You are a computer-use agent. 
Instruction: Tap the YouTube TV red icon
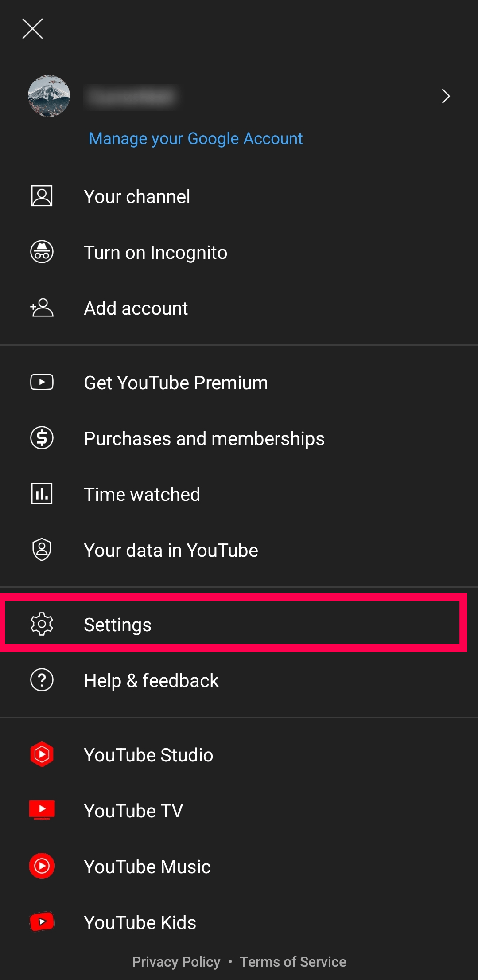[x=42, y=810]
